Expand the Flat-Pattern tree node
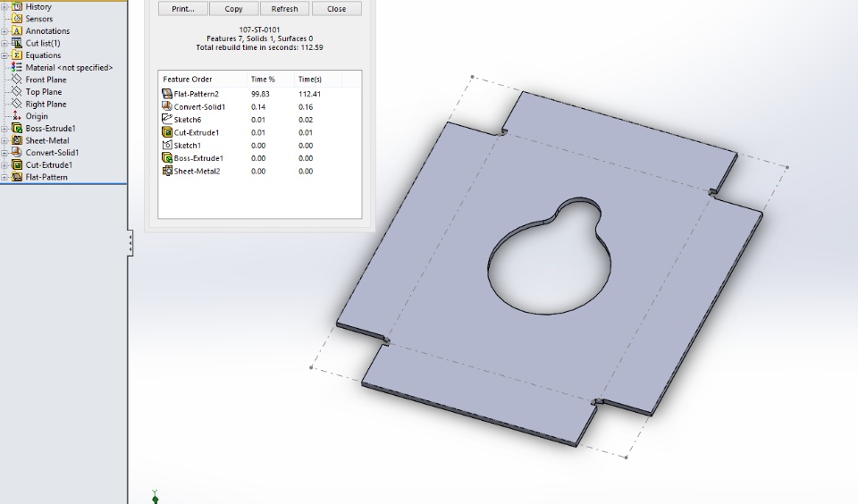Viewport: 858px width, 504px height. click(x=4, y=177)
